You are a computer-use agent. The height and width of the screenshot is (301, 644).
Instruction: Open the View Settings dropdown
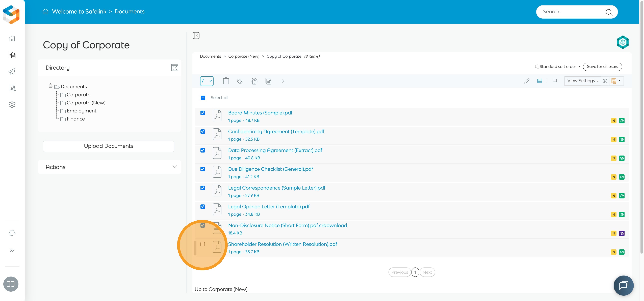pos(582,81)
